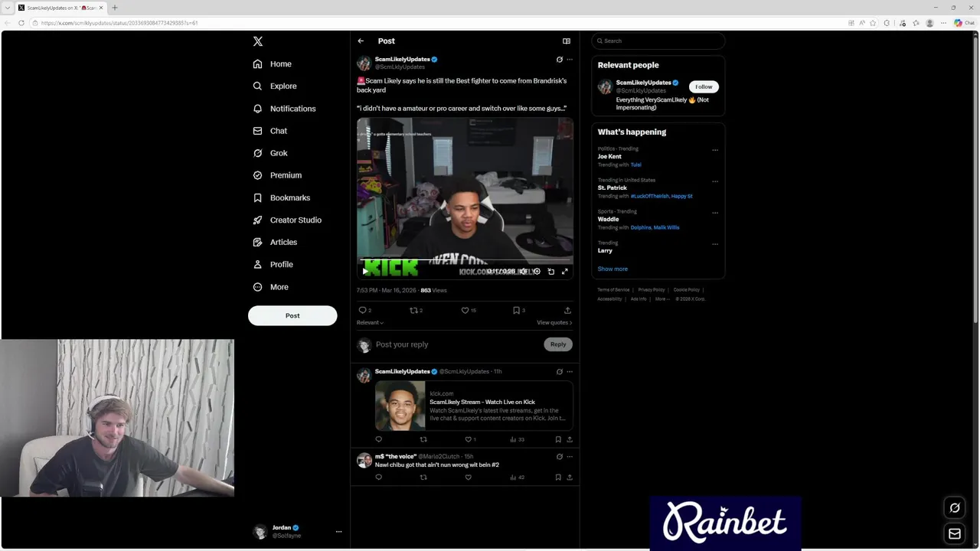This screenshot has height=551, width=980.
Task: Open Bookmarks from the sidebar
Action: [281, 197]
